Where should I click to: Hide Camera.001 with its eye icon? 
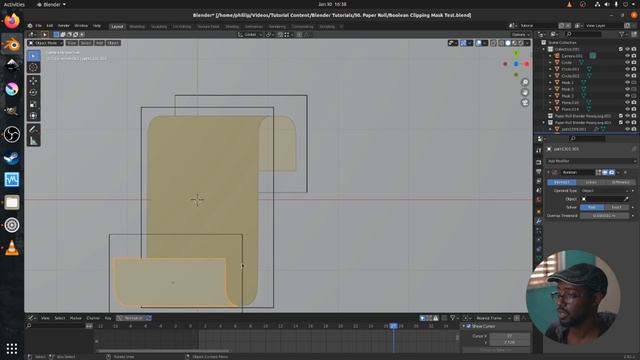point(627,56)
